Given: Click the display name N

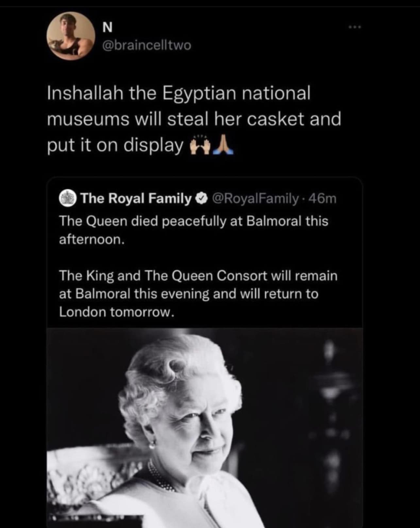Looking at the screenshot, I should click(x=107, y=28).
